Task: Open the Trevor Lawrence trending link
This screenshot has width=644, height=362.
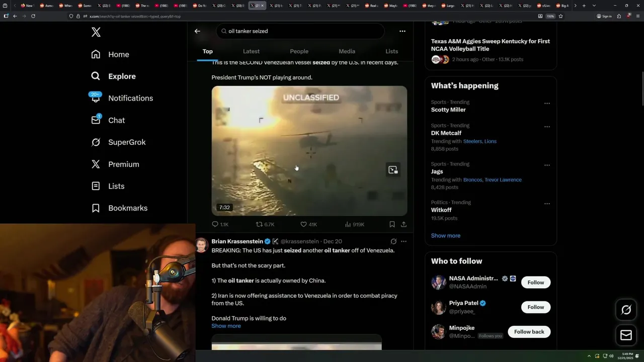Action: [x=503, y=180]
